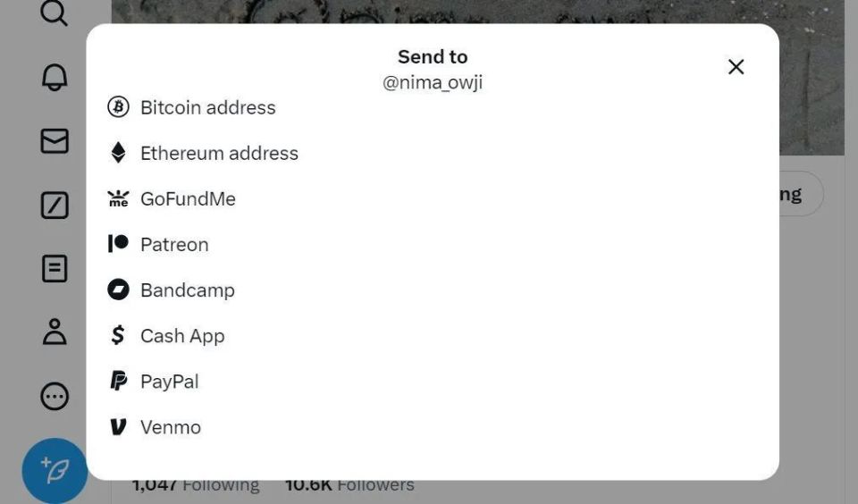Image resolution: width=858 pixels, height=504 pixels.
Task: Select the Bitcoin address option
Action: (x=208, y=107)
